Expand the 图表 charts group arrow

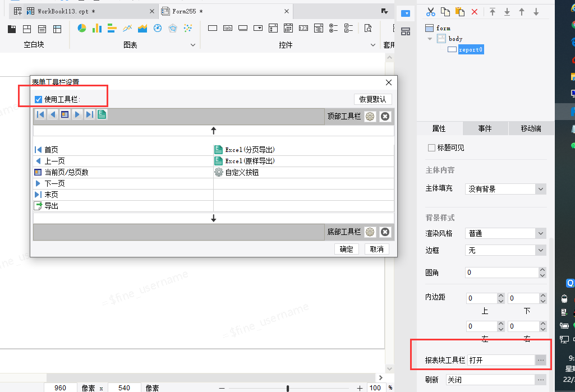pyautogui.click(x=193, y=45)
